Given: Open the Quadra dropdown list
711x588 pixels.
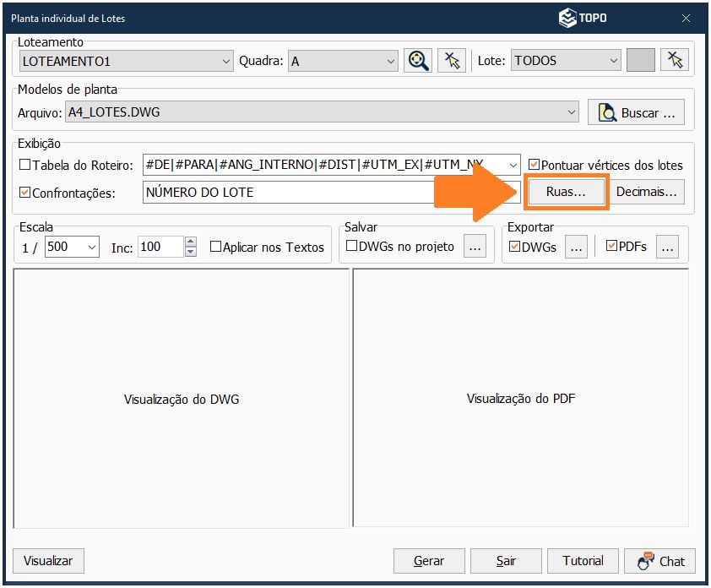Looking at the screenshot, I should (x=390, y=61).
